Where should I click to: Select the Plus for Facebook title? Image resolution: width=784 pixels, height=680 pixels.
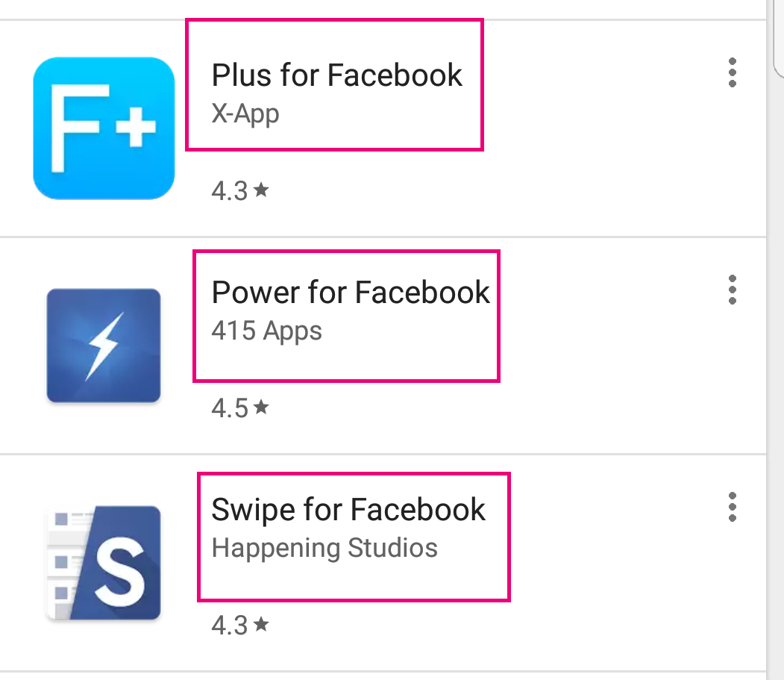click(336, 75)
